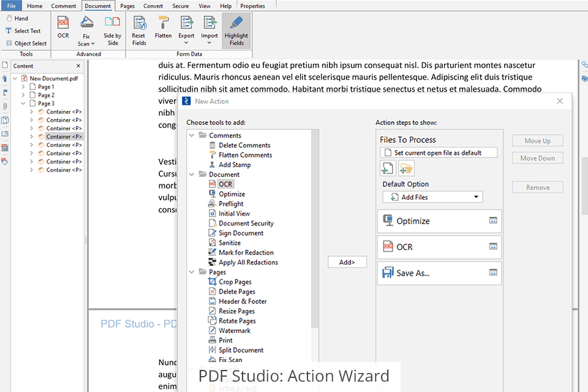Click the Add> button
Viewport: 588px width, 392px height.
tap(347, 262)
